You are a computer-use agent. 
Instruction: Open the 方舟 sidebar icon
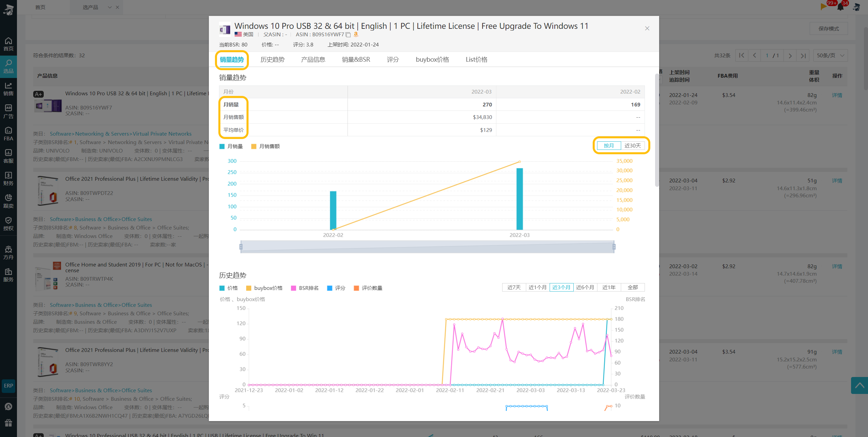(8, 253)
